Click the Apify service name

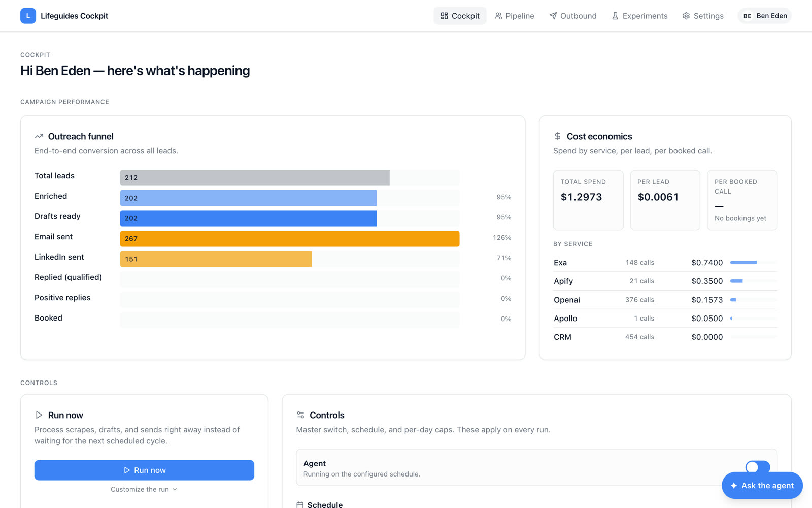563,281
